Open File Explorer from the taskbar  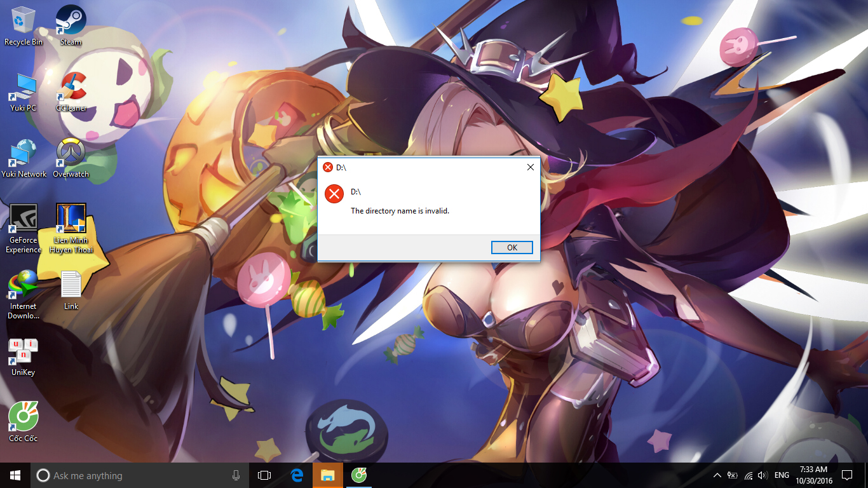[x=328, y=475]
